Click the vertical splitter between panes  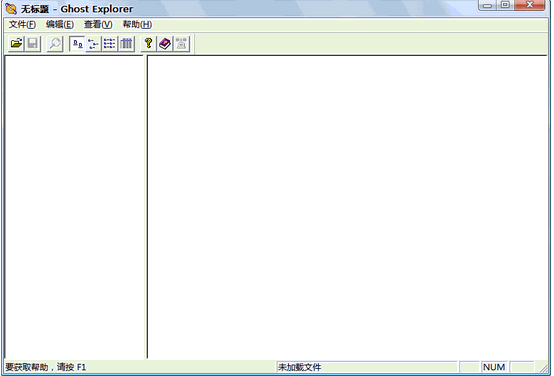click(x=145, y=207)
